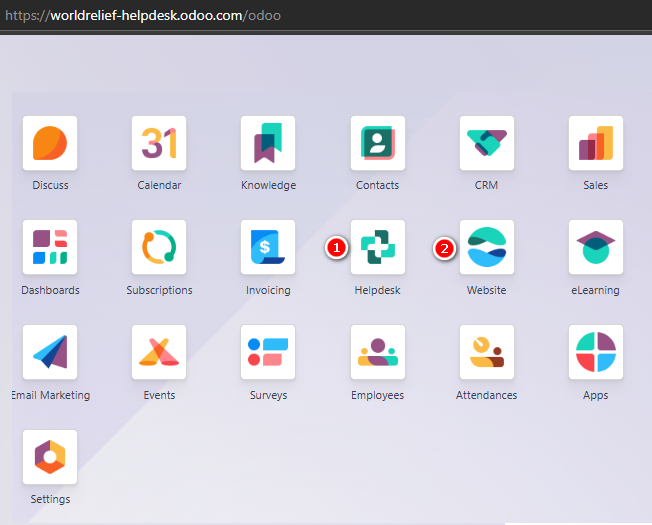Open the Dashboards app icon

coord(50,247)
